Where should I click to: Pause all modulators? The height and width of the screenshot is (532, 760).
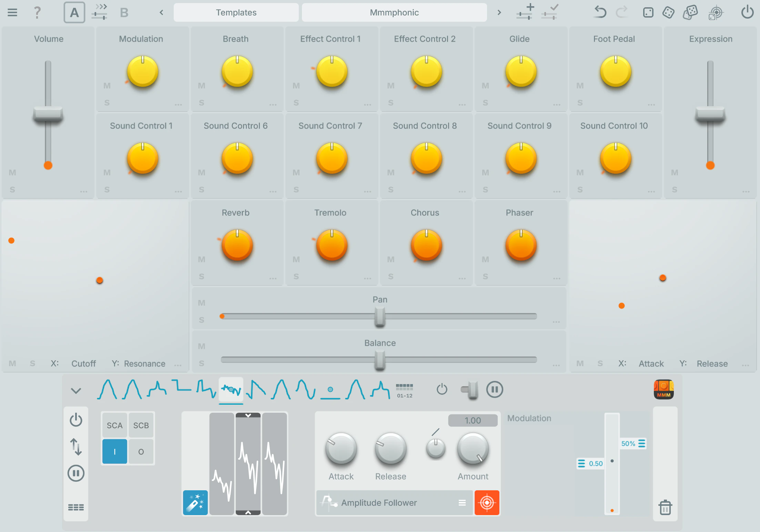click(x=495, y=390)
